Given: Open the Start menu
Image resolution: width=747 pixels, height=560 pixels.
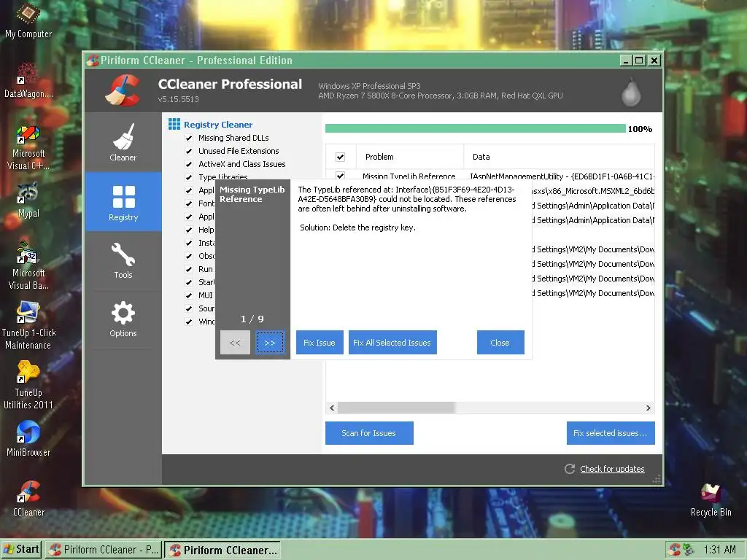Looking at the screenshot, I should click(x=21, y=550).
